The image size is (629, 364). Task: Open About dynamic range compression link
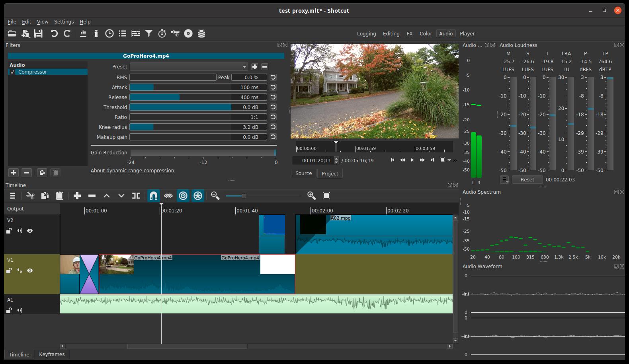(132, 171)
